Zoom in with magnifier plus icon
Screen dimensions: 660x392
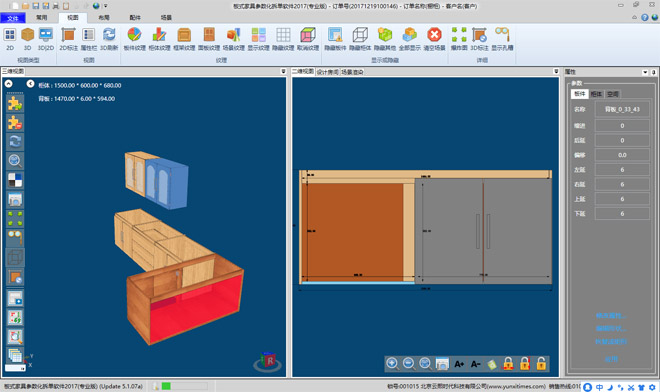(x=392, y=364)
